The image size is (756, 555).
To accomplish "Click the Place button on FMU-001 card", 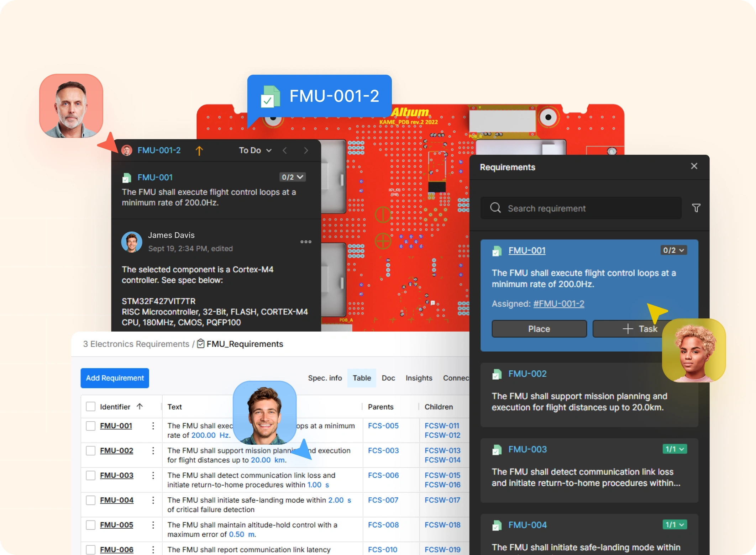I will [539, 329].
